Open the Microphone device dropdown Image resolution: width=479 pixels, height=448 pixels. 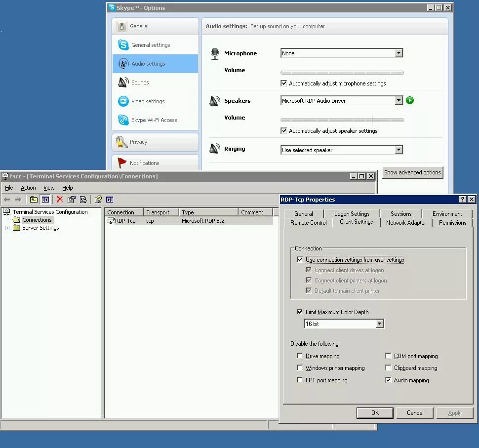(399, 53)
